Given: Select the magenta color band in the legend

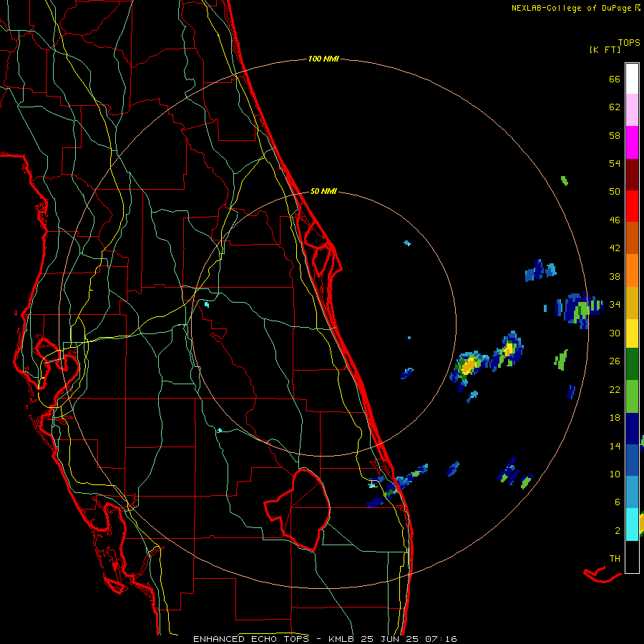Looking at the screenshot, I should [632, 142].
